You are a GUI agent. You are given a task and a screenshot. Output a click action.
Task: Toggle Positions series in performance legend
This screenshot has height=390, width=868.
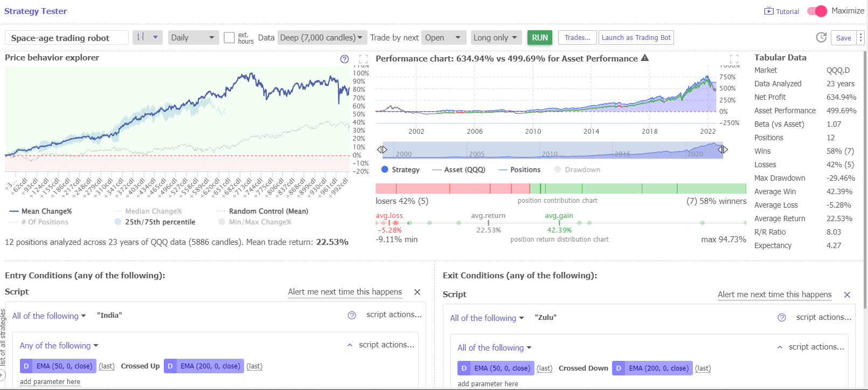519,170
